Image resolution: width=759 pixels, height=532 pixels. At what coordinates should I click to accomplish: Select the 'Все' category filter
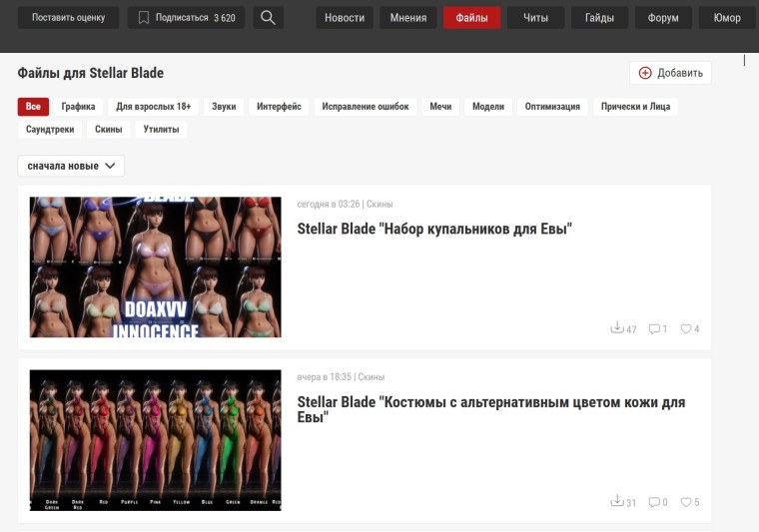click(x=33, y=107)
